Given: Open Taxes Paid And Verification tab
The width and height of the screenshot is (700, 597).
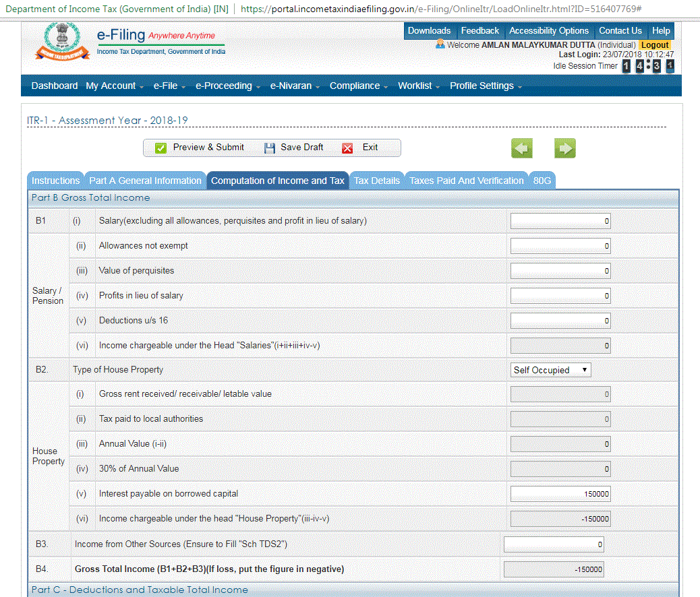Looking at the screenshot, I should click(467, 181).
